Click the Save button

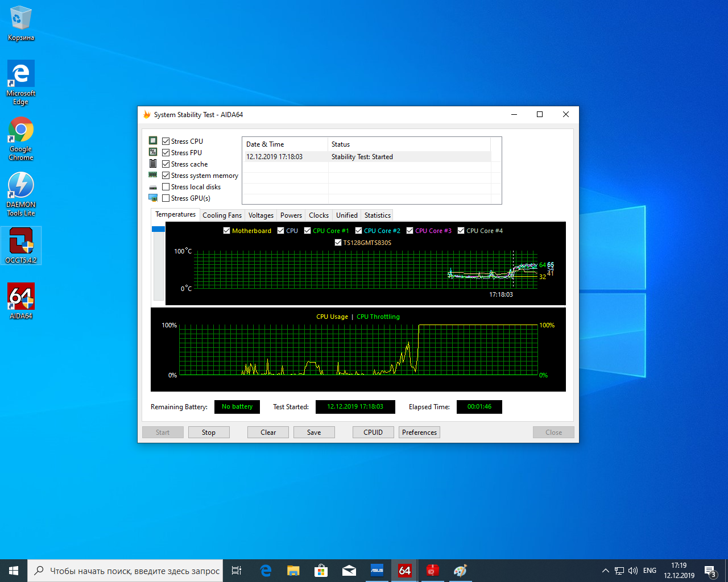(x=314, y=433)
